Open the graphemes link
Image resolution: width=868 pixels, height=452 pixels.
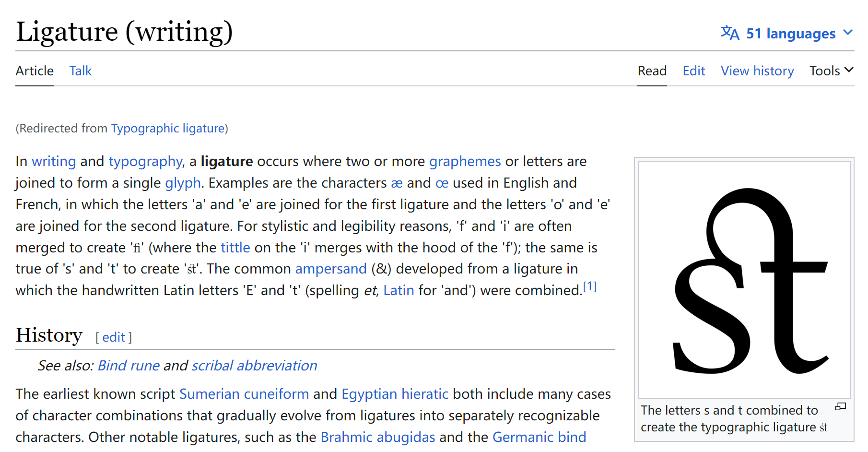point(465,161)
